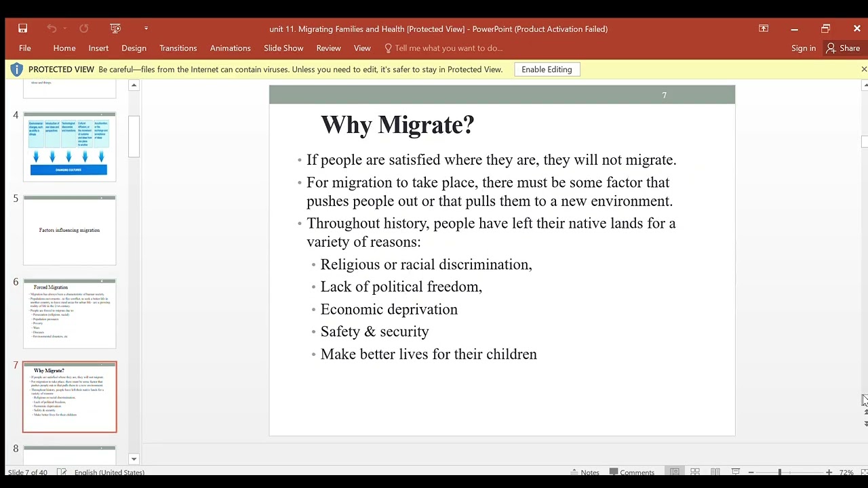Switch to the Home tab
This screenshot has height=488, width=868.
64,48
